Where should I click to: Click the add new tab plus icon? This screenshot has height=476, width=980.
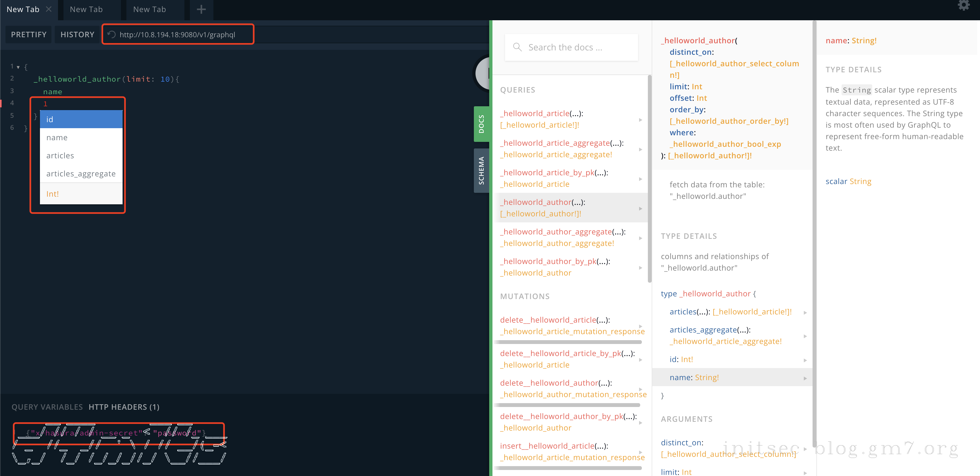coord(201,10)
